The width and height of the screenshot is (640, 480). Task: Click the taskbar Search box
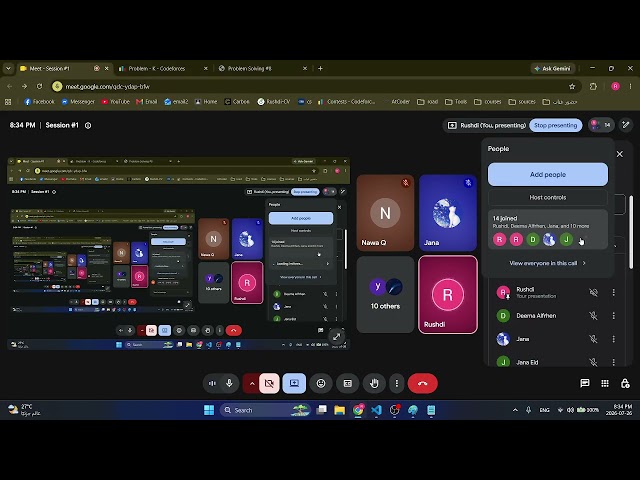coord(265,410)
